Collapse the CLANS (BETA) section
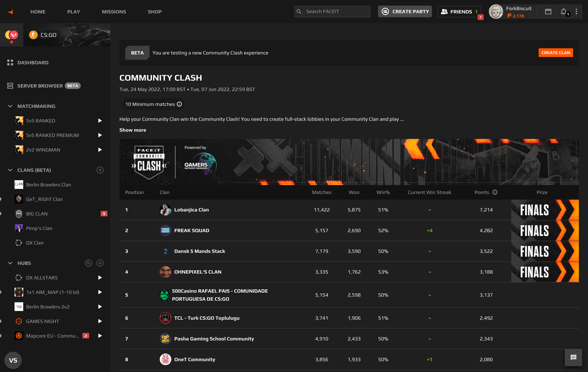The image size is (588, 372). [10, 170]
